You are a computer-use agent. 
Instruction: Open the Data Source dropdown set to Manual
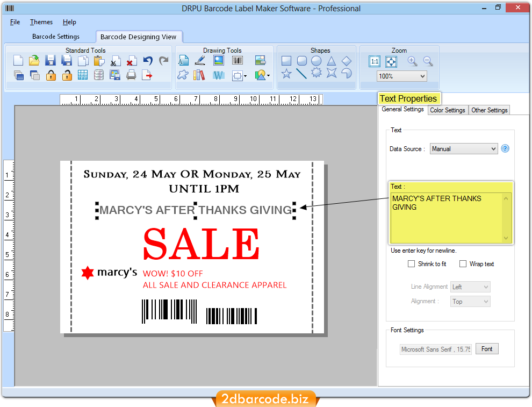464,149
